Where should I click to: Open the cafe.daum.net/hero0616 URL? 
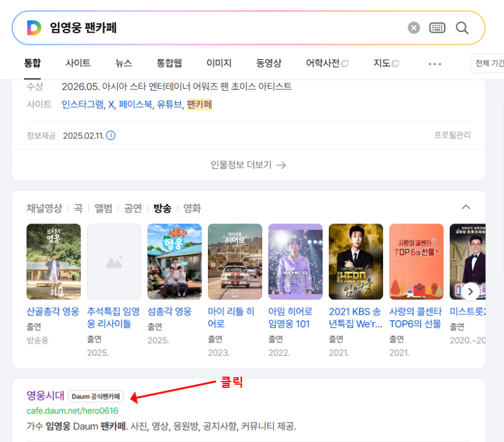(72, 411)
